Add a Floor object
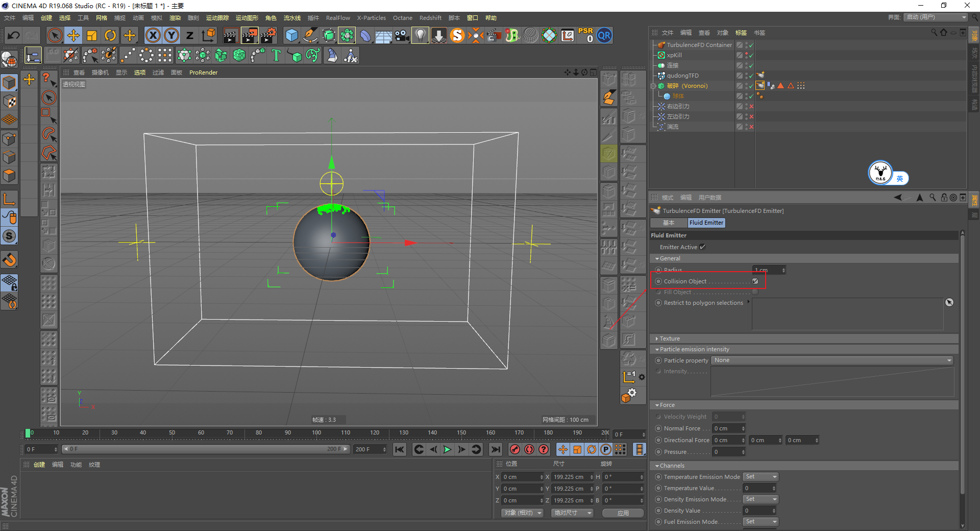 pos(384,36)
